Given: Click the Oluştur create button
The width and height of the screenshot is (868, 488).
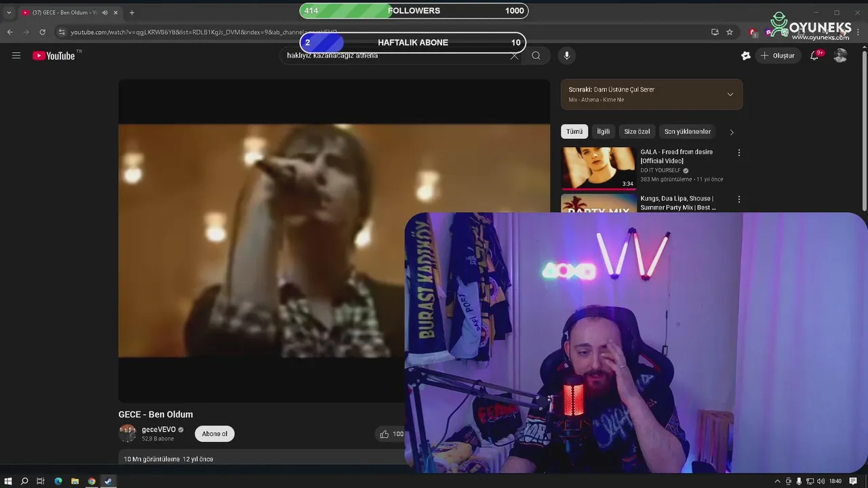Looking at the screenshot, I should (777, 56).
